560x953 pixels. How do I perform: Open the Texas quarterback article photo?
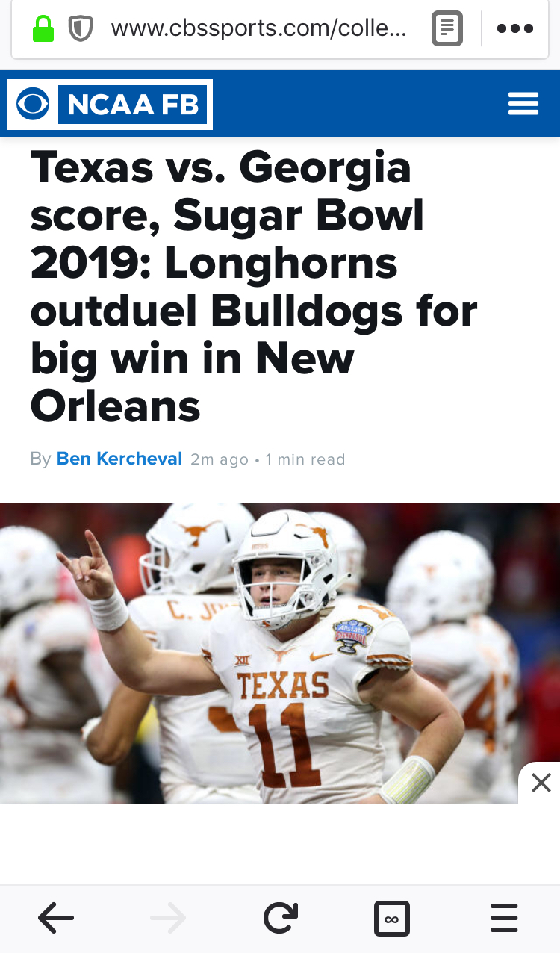point(280,653)
